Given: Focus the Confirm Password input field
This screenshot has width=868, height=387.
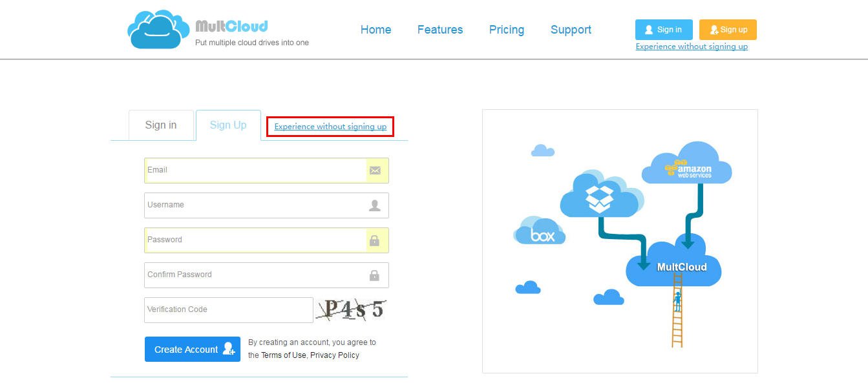Looking at the screenshot, I should (266, 275).
